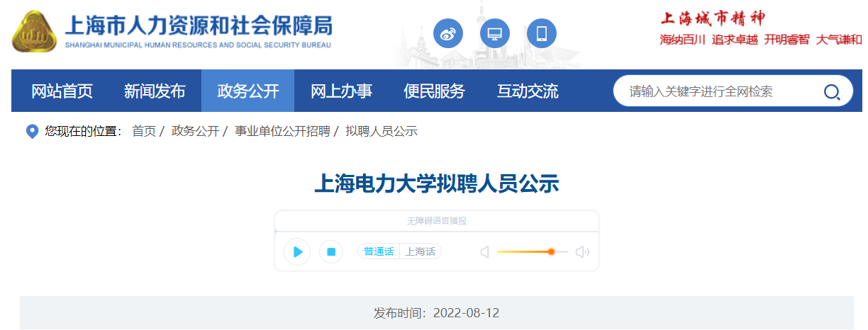The image size is (868, 330).
Task: Select 上海话 voice option
Action: click(421, 251)
